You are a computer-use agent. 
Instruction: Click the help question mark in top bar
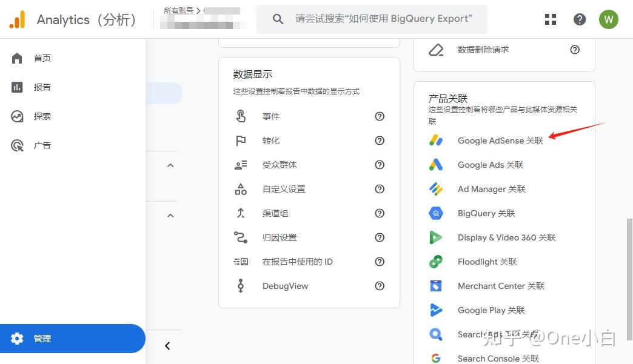pyautogui.click(x=580, y=19)
